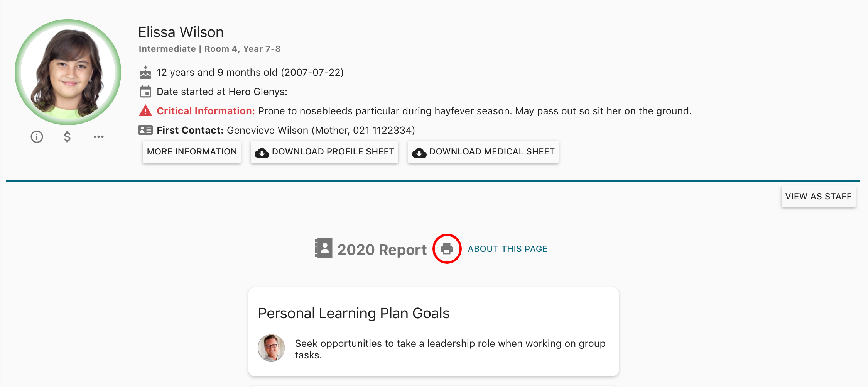Download the profile sheet
Viewport: 868px width, 387px height.
(x=324, y=152)
